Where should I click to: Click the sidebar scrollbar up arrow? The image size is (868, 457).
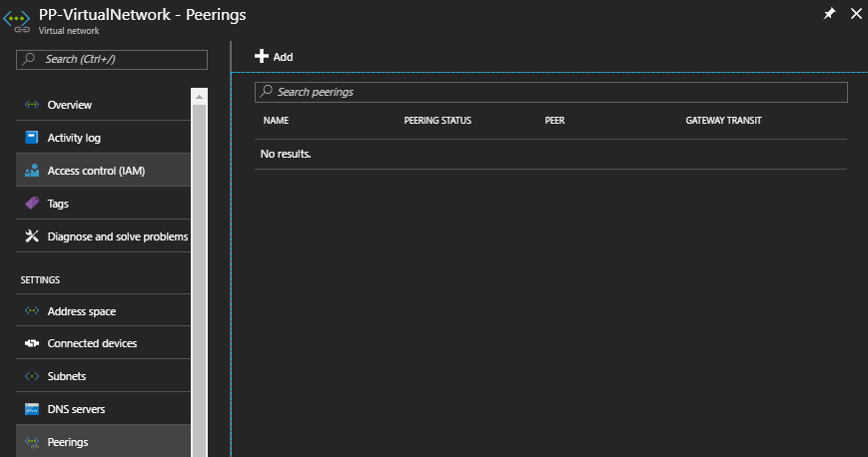coord(200,97)
